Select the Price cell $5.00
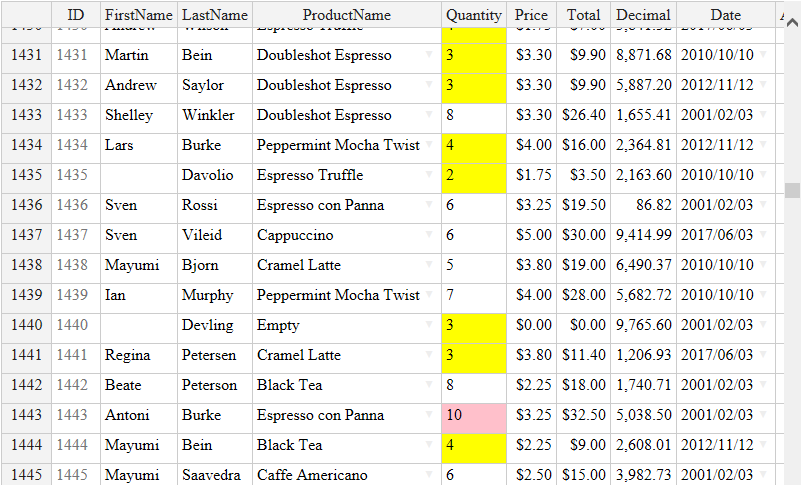Viewport: 802px width, 485px height. (x=531, y=235)
